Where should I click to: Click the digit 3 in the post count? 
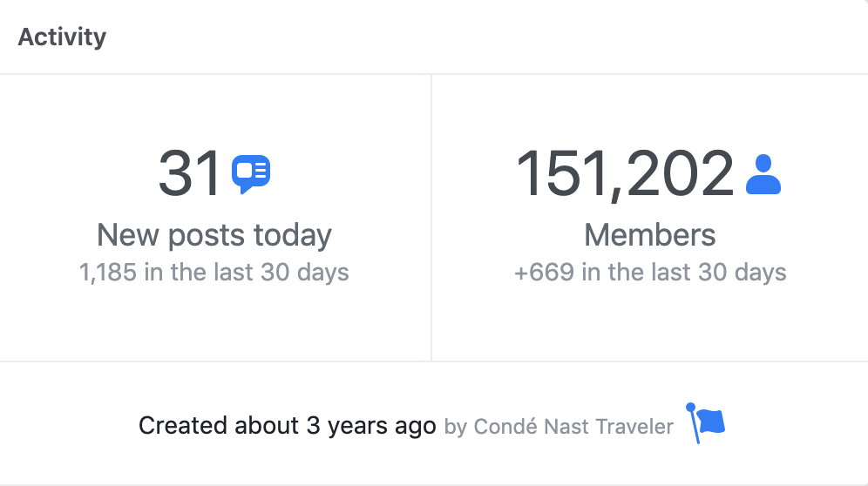175,174
